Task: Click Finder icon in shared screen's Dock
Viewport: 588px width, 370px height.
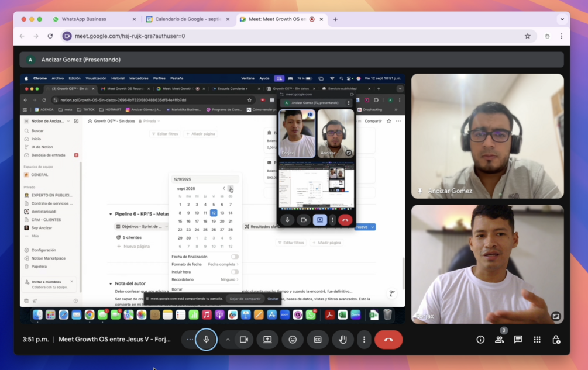Action: (37, 315)
